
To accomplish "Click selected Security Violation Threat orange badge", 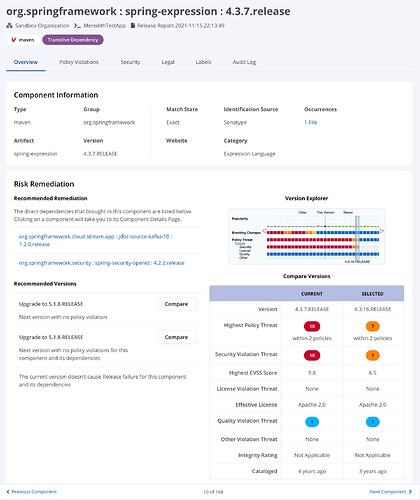I will (372, 355).
